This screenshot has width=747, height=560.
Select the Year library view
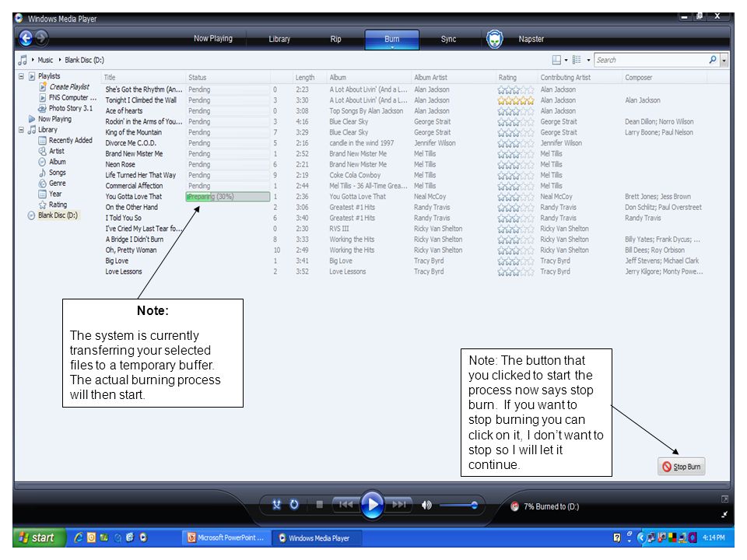55,194
